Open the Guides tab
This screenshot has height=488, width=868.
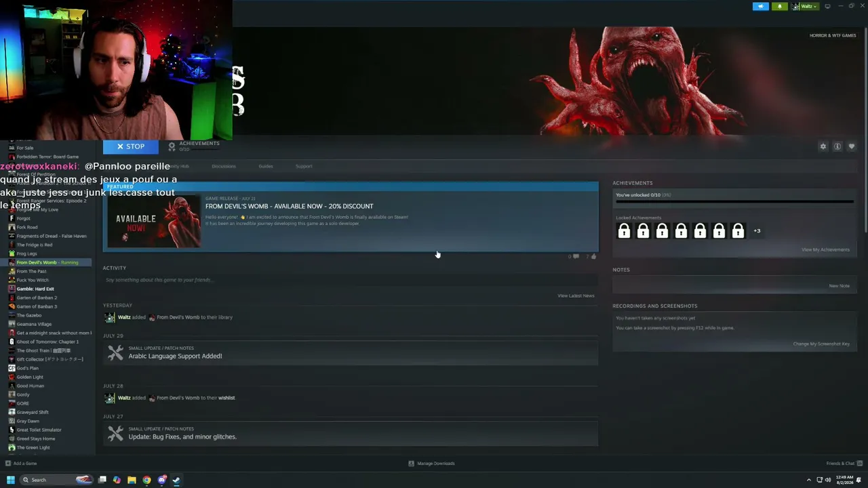(x=266, y=166)
